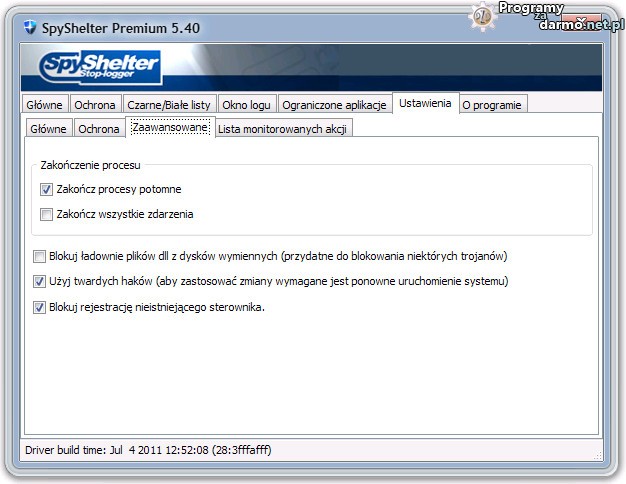Switch to the Okno logu tab
The height and width of the screenshot is (484, 626).
pos(247,104)
